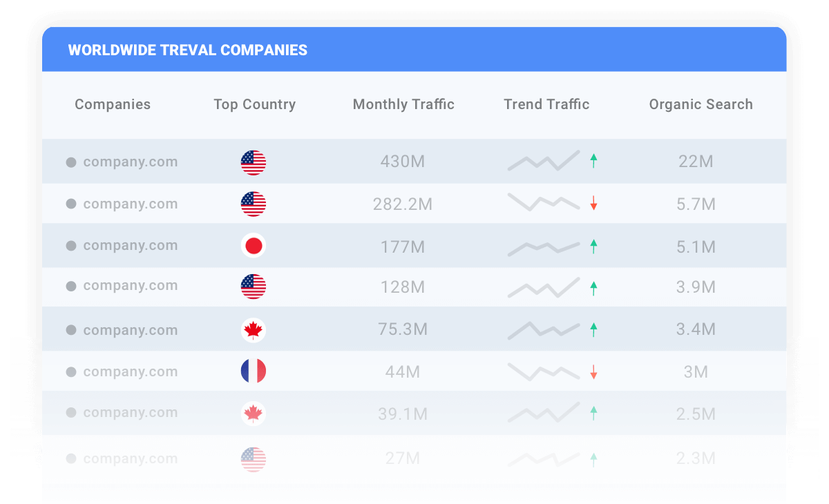
Task: Open the first company.com link
Action: click(x=130, y=162)
